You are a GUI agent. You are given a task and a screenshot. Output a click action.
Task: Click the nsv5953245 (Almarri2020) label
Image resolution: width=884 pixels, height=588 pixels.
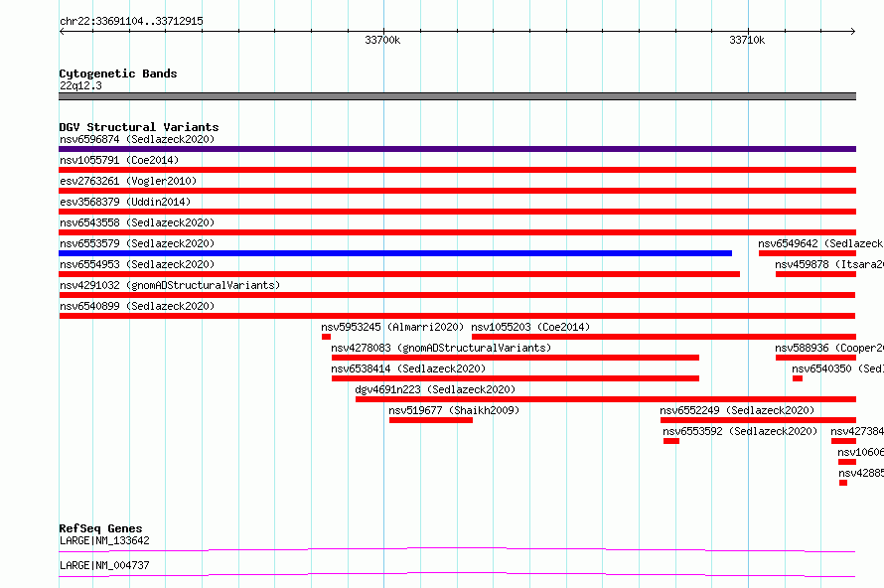coord(392,327)
